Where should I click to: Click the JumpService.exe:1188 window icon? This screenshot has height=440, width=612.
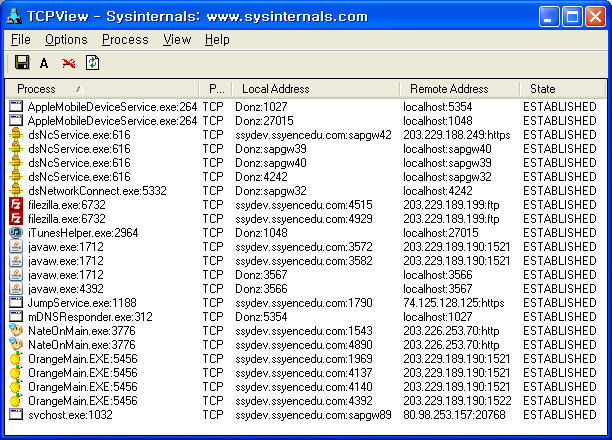[16, 302]
